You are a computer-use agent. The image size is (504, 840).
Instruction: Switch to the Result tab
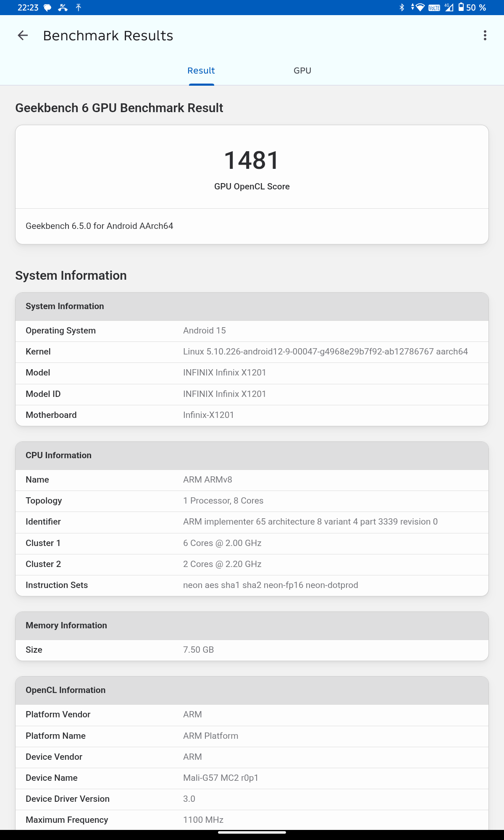coord(201,71)
